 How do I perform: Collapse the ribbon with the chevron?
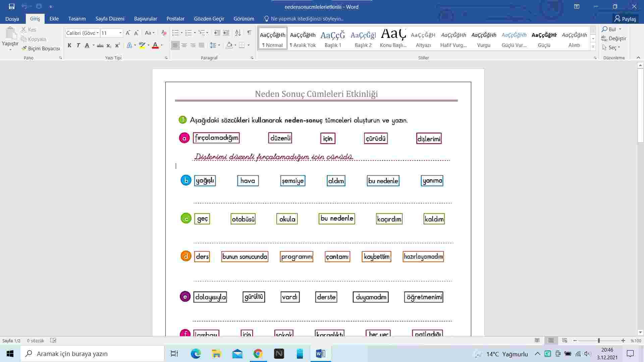(x=638, y=58)
